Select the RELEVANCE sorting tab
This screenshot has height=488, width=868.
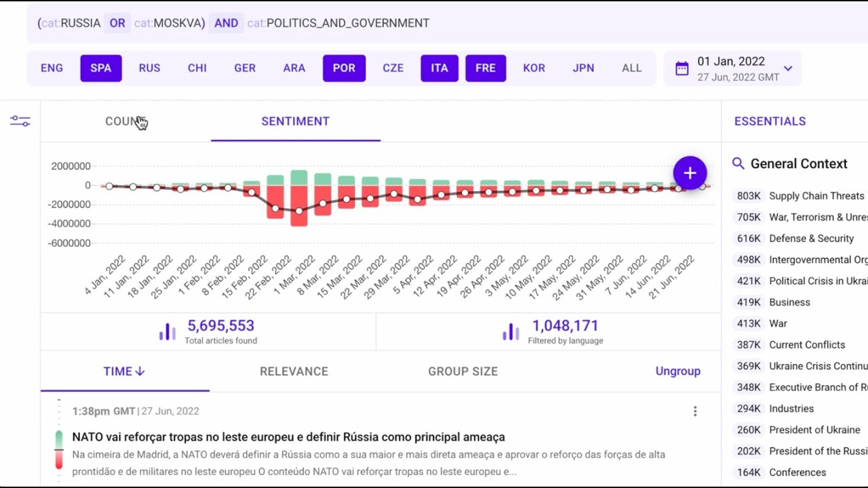[294, 371]
